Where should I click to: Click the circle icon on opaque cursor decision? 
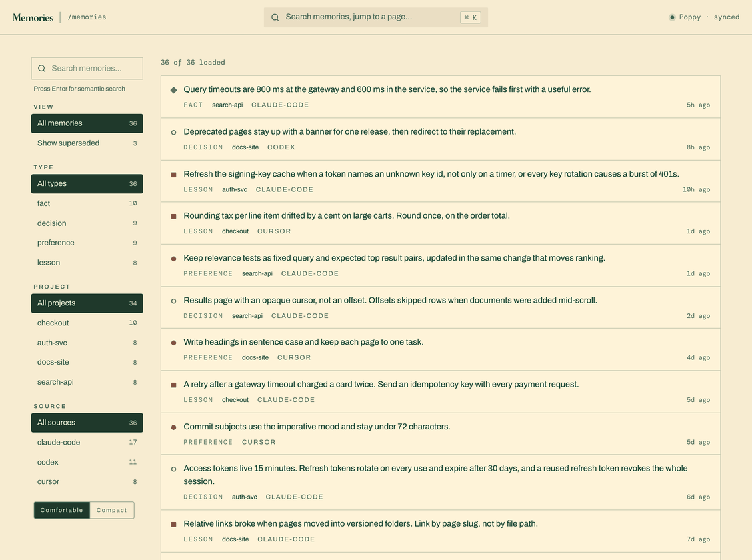pyautogui.click(x=173, y=301)
